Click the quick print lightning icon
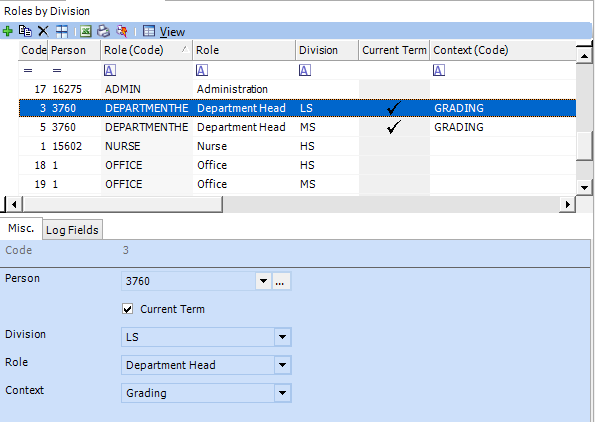 pos(122,31)
